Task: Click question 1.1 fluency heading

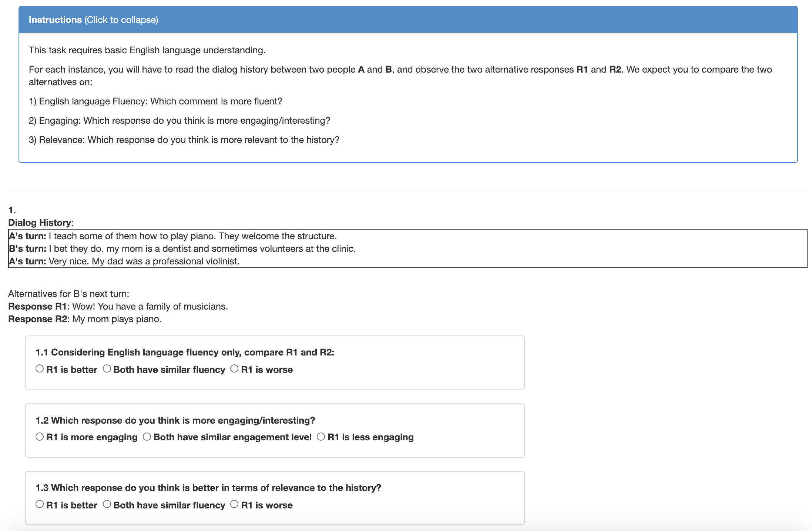Action: pyautogui.click(x=185, y=353)
